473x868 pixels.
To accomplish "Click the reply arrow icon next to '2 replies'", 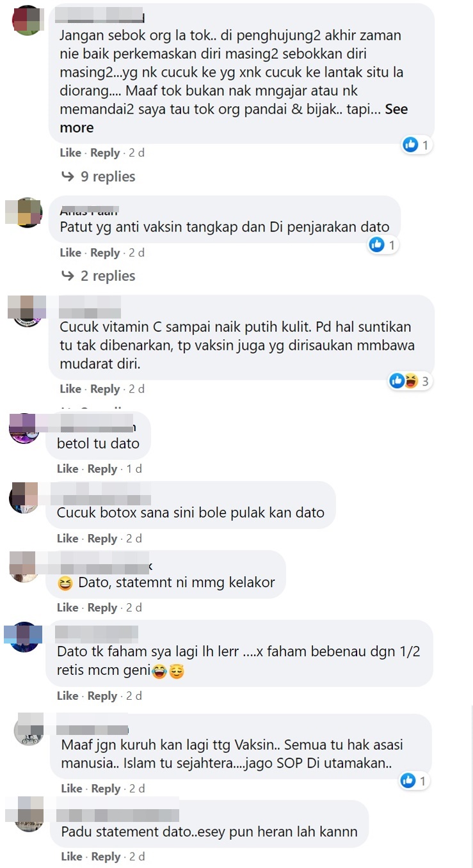I will 68,276.
